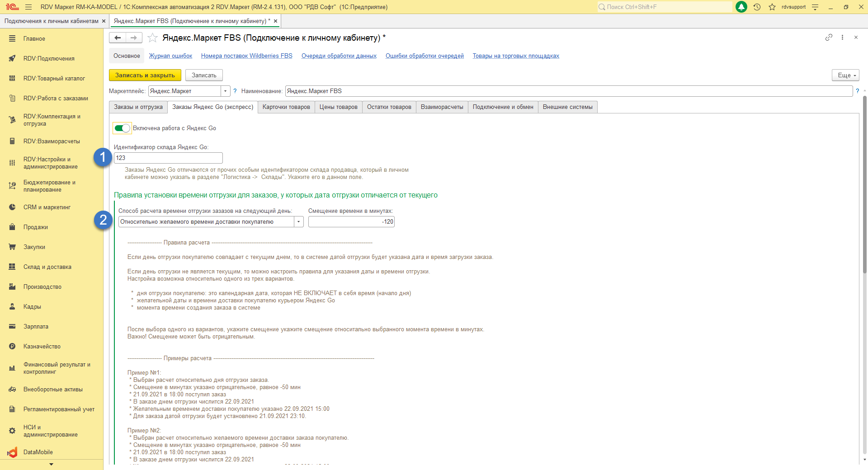The image size is (868, 470).
Task: Expand the Маркетплейс dropdown arrow
Action: tap(226, 91)
